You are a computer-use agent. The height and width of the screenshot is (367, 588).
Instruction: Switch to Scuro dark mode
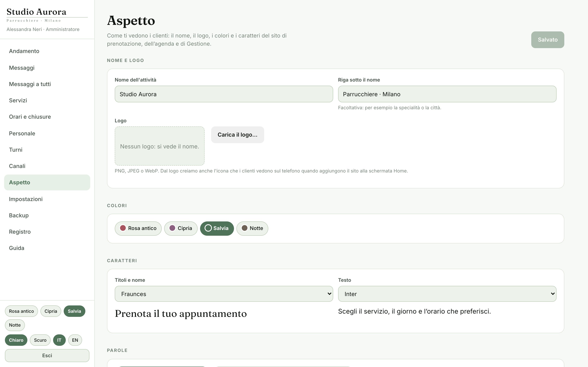click(40, 340)
